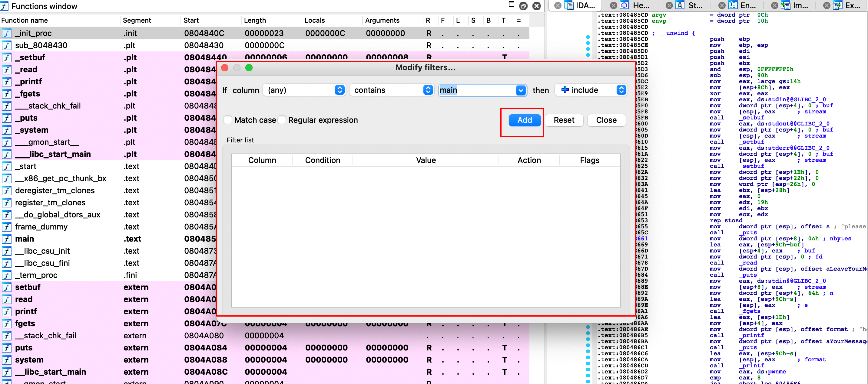This screenshot has height=384, width=868.
Task: Click the Structures tab icon
Action: coord(680,5)
